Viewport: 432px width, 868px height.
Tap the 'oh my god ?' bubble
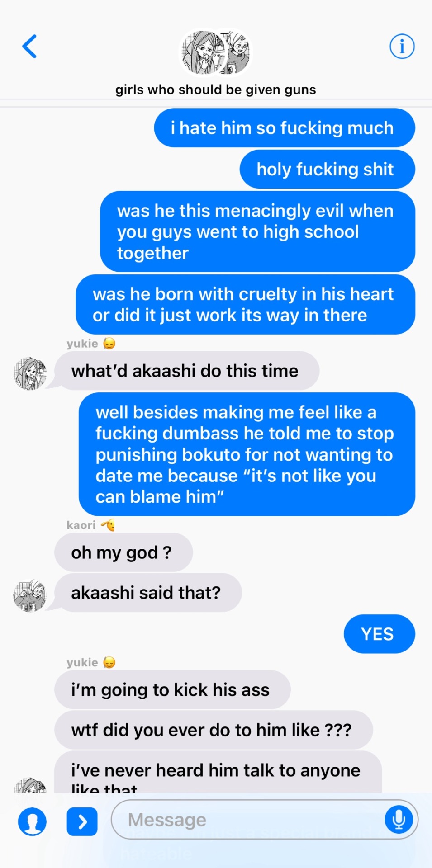(123, 552)
